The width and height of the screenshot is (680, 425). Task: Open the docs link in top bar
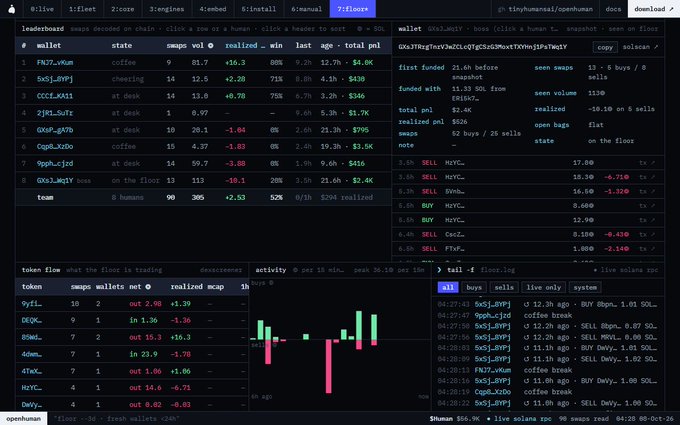pos(613,9)
